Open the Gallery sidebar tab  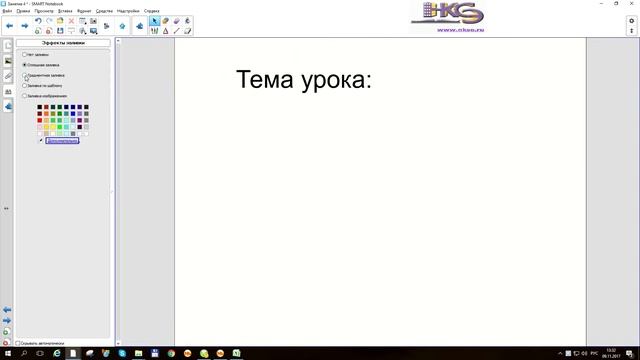[8, 61]
